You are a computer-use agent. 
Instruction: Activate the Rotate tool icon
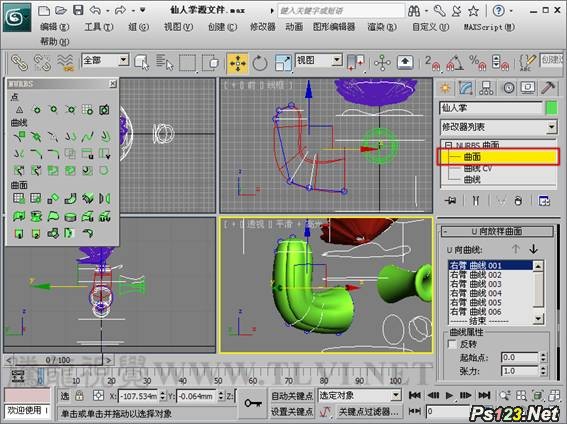pos(260,63)
